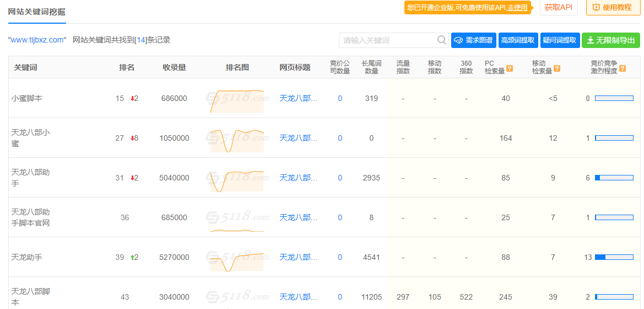Select the 网站关键词挖掘 tab
Screen dimensions: 644x309
point(36,12)
